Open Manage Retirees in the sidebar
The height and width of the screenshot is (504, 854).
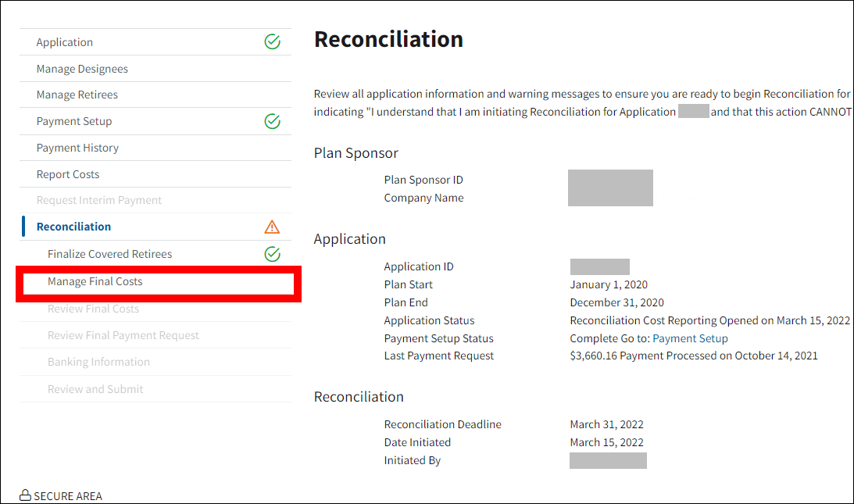click(x=77, y=95)
